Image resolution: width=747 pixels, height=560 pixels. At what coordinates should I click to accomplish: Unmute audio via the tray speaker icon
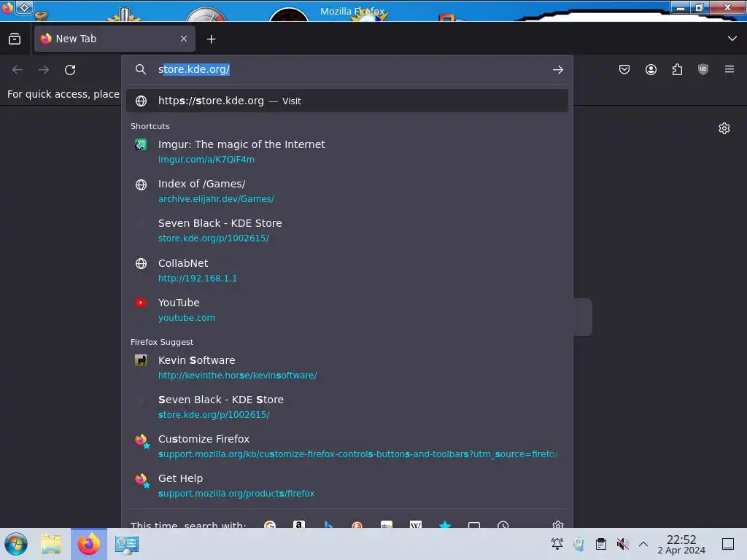tap(622, 544)
